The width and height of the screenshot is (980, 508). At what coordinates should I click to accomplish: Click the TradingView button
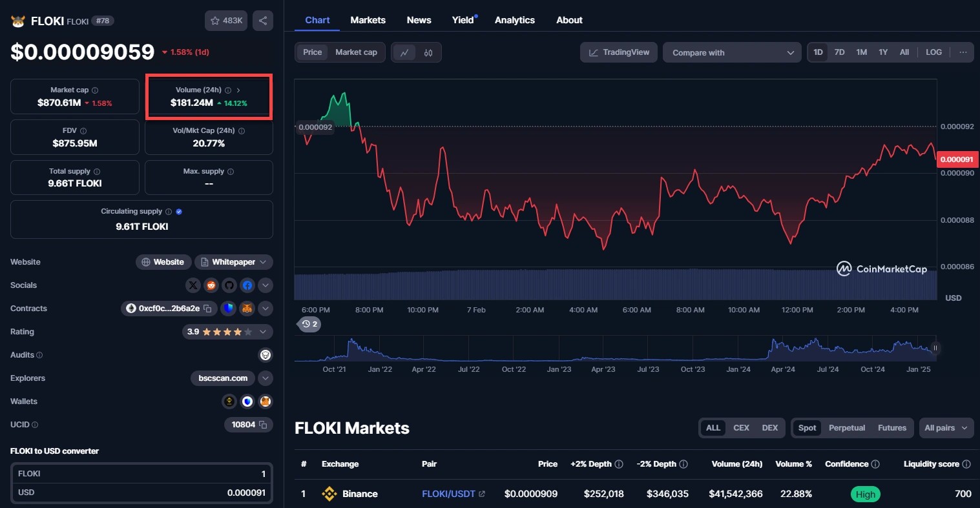pyautogui.click(x=619, y=52)
